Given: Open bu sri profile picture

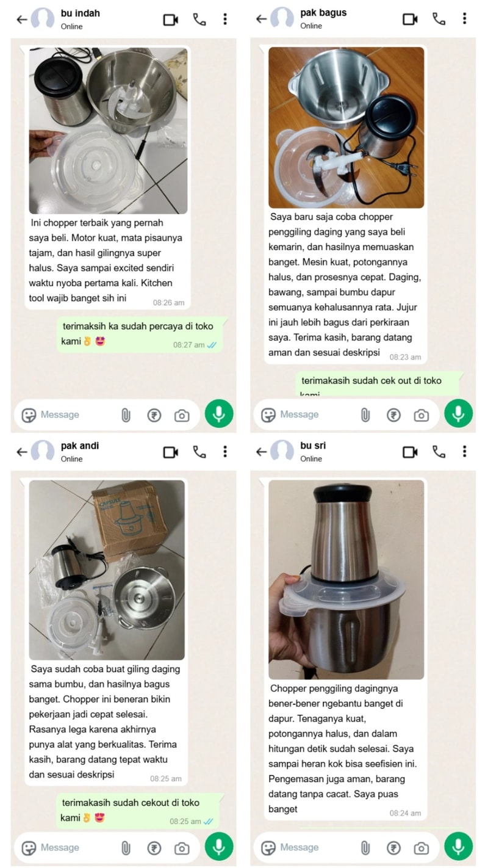Looking at the screenshot, I should click(x=282, y=452).
